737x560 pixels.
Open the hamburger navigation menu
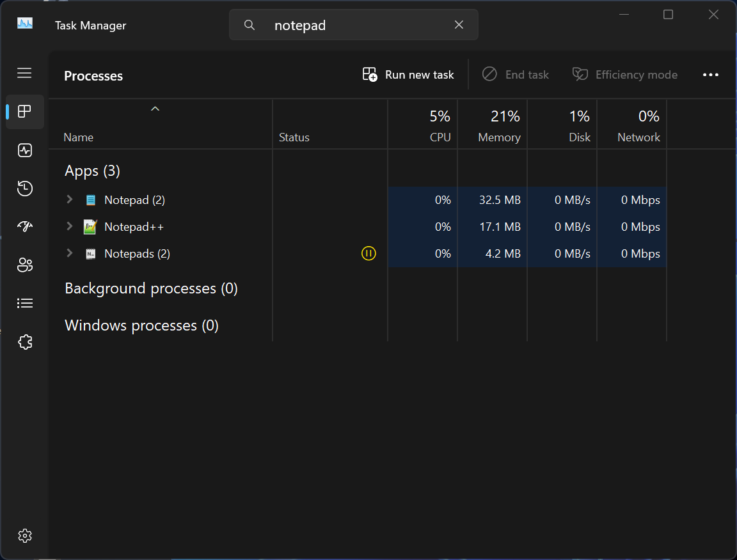(24, 73)
